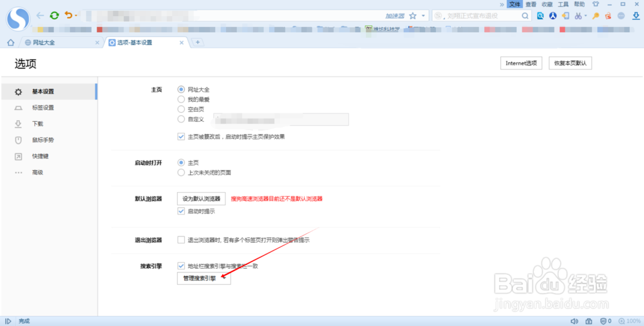Screen dimensions: 644x326
Task: Open dropdown arrow next to star
Action: point(424,15)
